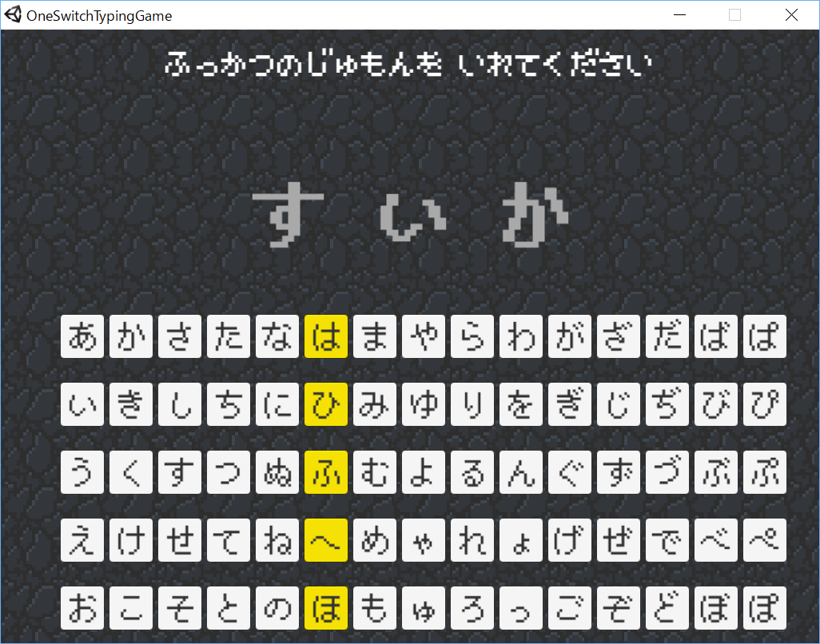Hit the か key on the kana keyboard

click(131, 336)
